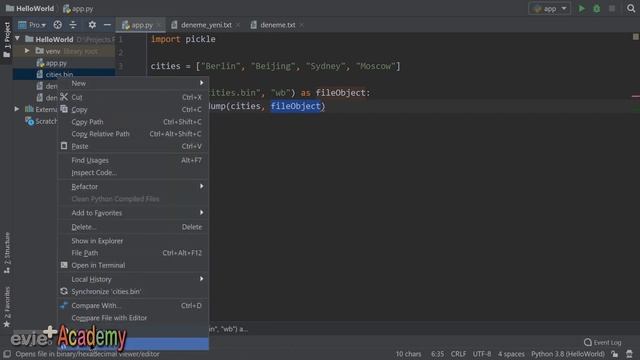This screenshot has width=640, height=360.
Task: Click the '4 spaces' indent indicator
Action: coord(511,354)
